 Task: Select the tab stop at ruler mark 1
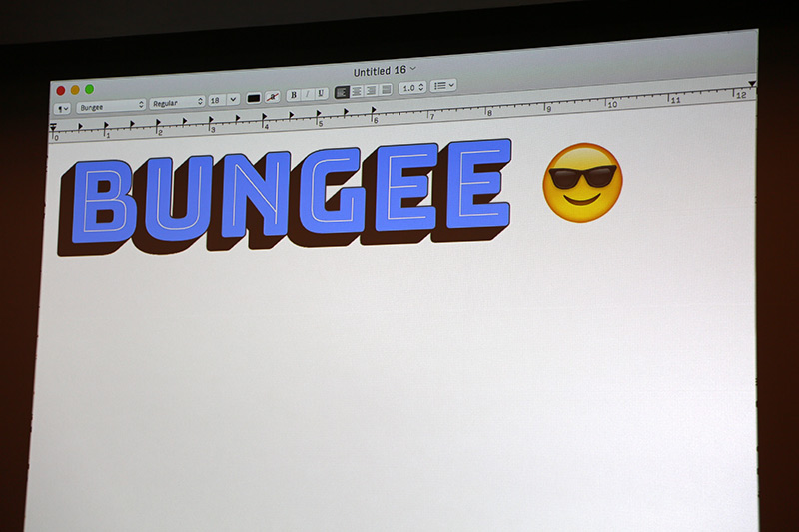106,125
